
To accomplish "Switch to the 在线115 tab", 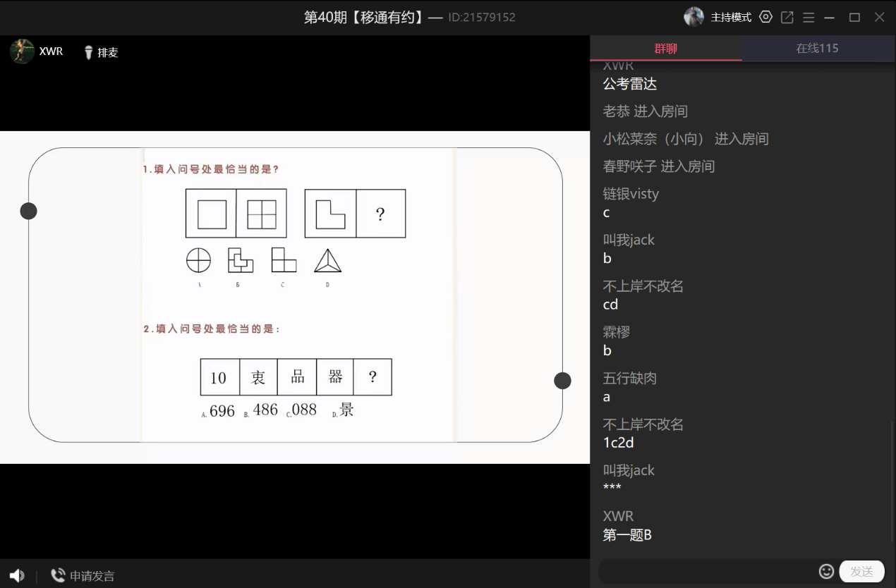I will 817,49.
